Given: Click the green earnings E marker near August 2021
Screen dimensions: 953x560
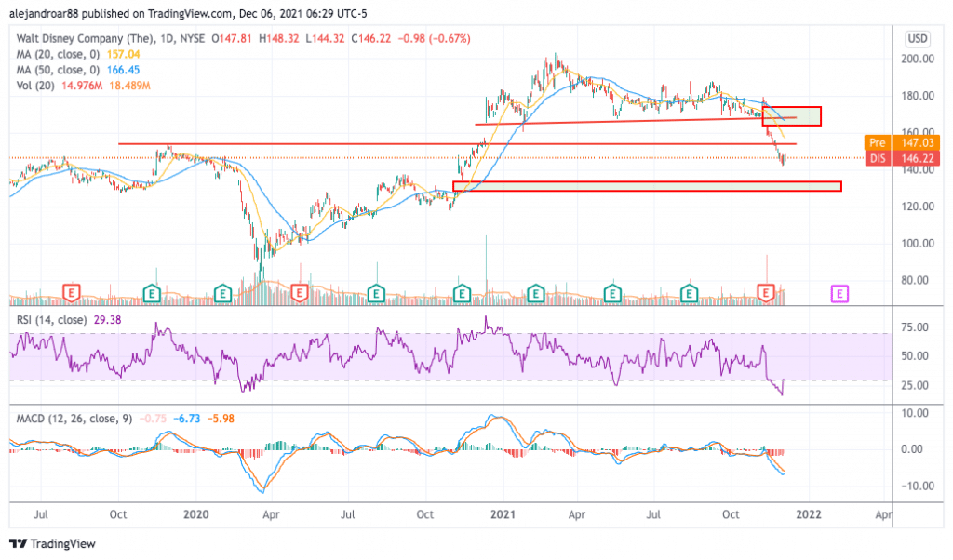Looking at the screenshot, I should [x=689, y=294].
